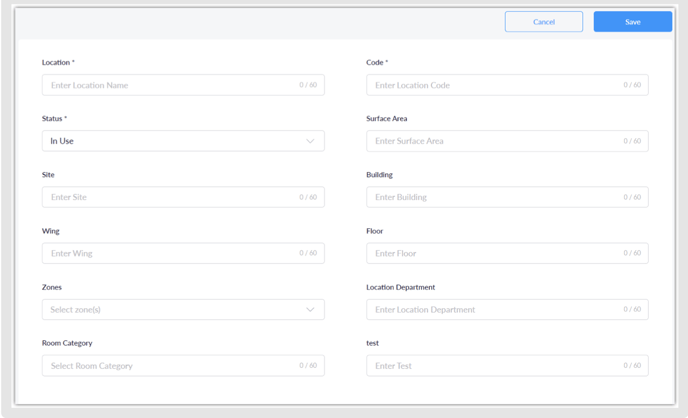The image size is (688, 418).
Task: Focus the Enter Surface Area field
Action: (x=507, y=141)
